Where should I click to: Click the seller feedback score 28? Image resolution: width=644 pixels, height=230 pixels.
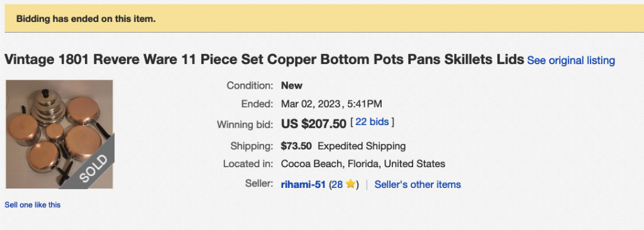(x=337, y=185)
